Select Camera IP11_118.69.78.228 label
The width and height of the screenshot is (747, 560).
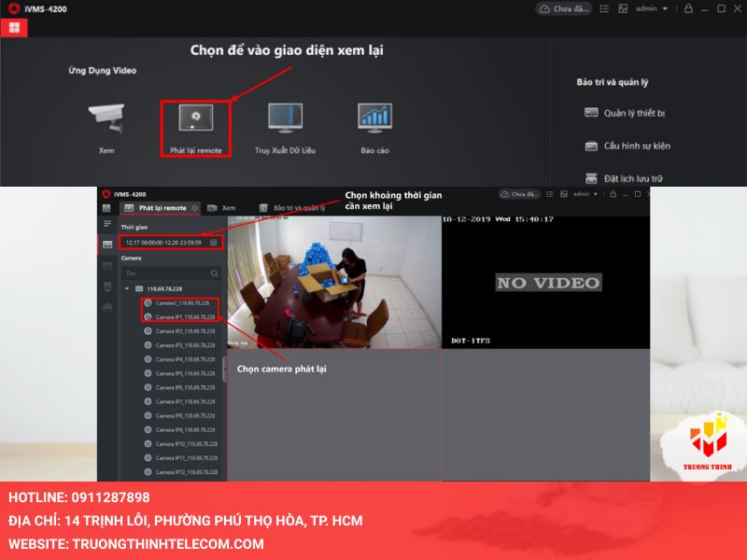(x=187, y=457)
